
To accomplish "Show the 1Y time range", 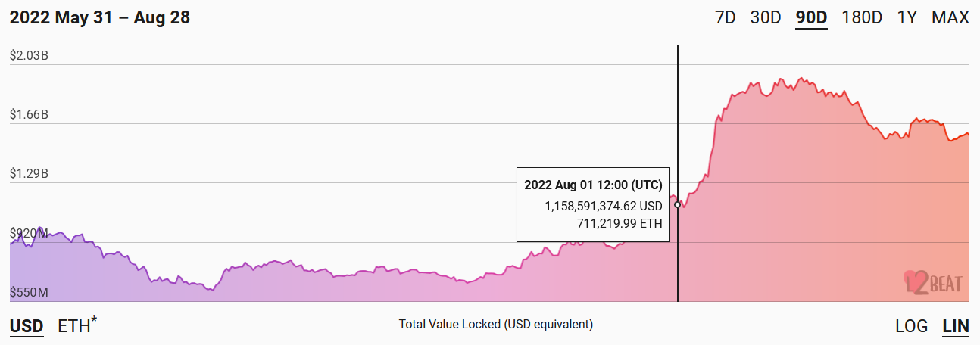I will (x=907, y=17).
